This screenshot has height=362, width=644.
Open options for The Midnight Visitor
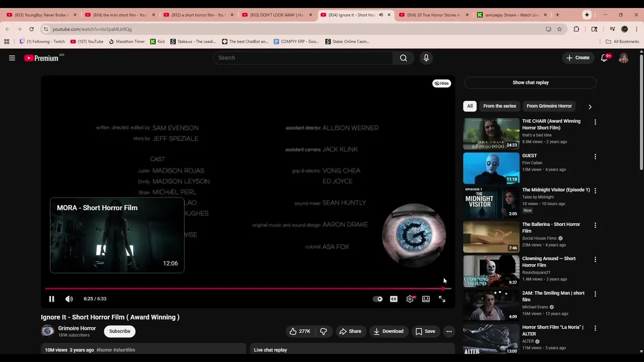(595, 191)
